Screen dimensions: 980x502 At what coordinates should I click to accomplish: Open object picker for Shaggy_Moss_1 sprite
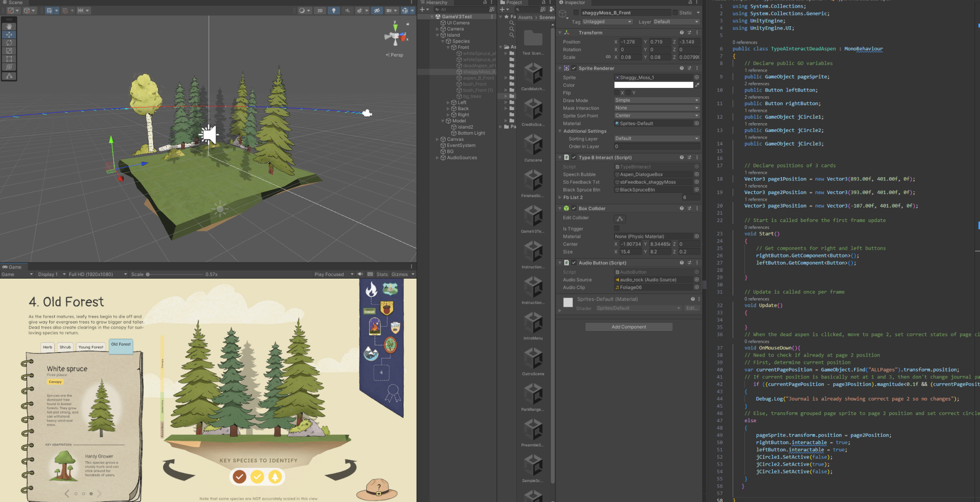(x=697, y=77)
